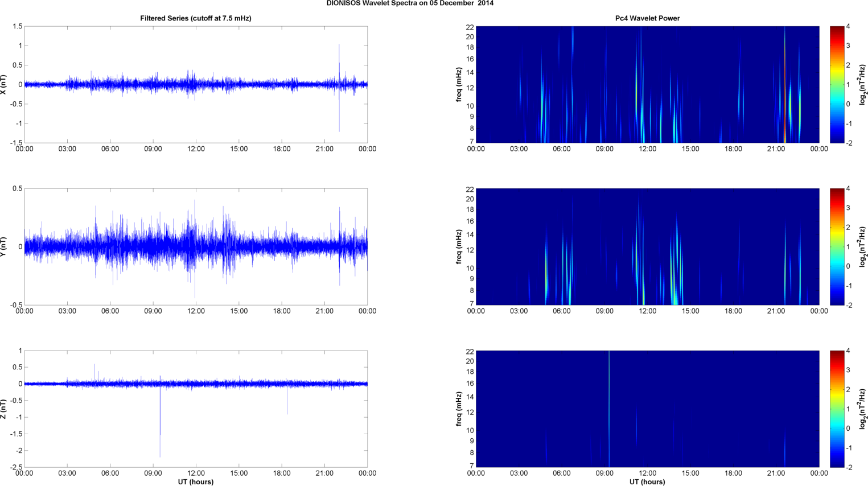Click the -0.5 tick on the Y series axis
This screenshot has height=486, width=868.
15,305
